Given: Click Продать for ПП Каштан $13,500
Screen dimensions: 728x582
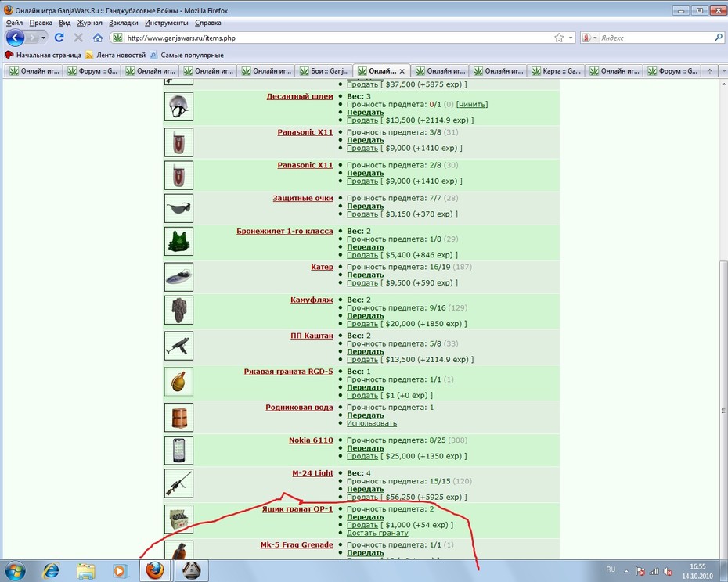Looking at the screenshot, I should tap(362, 359).
